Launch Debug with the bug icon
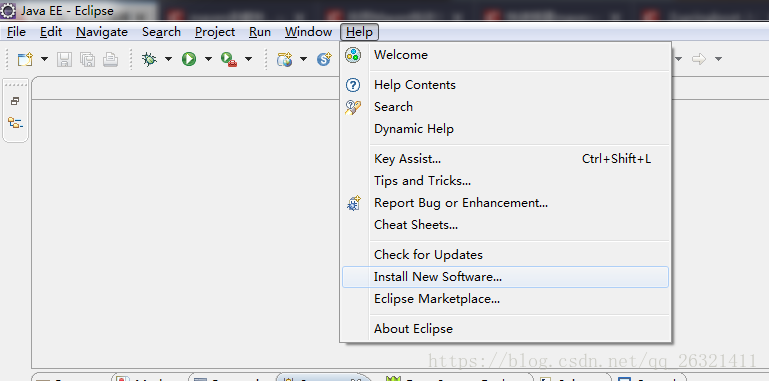Screen dimensions: 769x381 click(x=149, y=59)
